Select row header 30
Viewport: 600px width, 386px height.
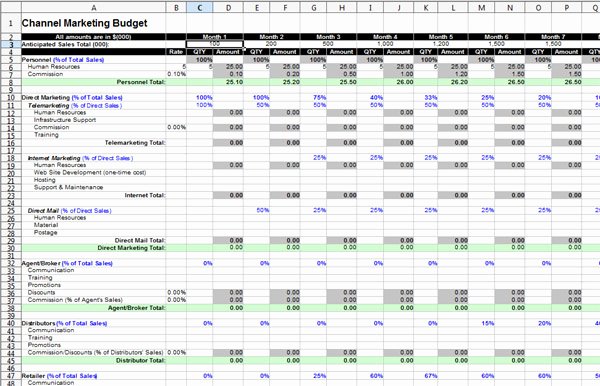[11, 248]
